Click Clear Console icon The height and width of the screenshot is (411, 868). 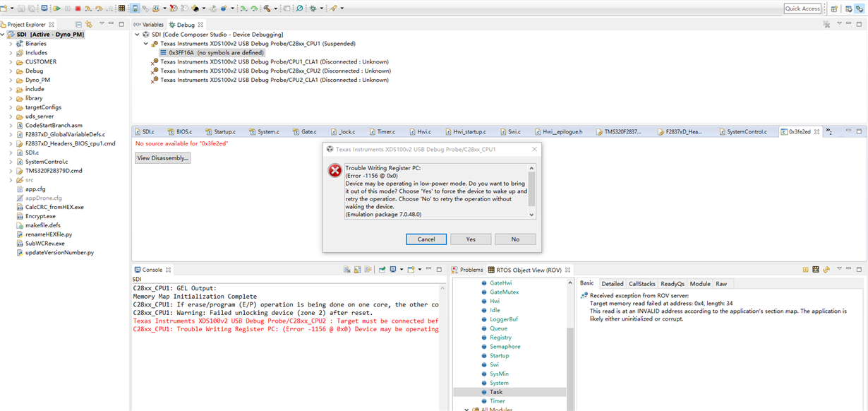[x=346, y=270]
